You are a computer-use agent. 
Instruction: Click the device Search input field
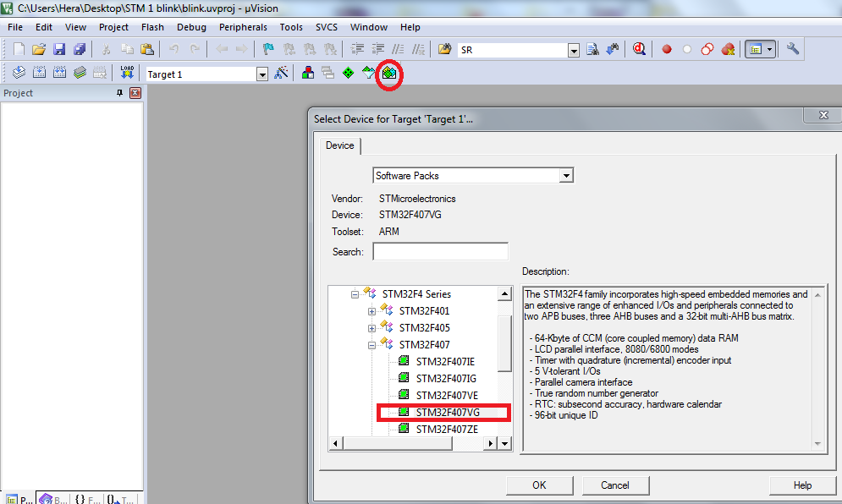pyautogui.click(x=440, y=251)
